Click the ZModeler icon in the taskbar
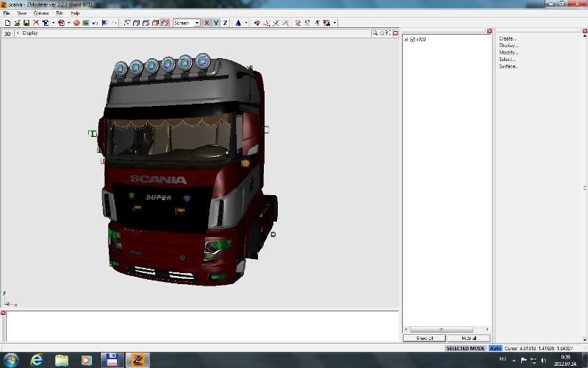This screenshot has height=368, width=588. point(136,359)
